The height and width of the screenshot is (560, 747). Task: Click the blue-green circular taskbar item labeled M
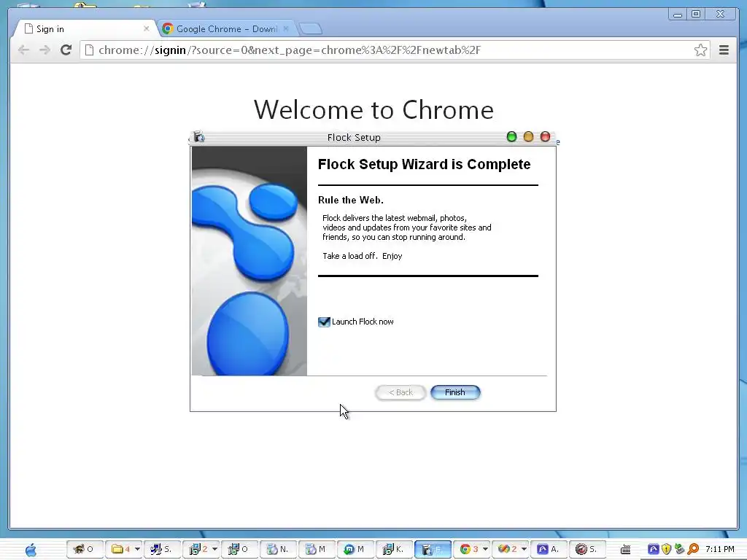pyautogui.click(x=355, y=549)
